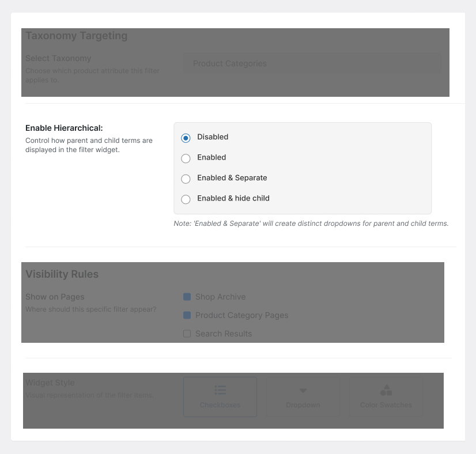Enable the Search Results checkbox
The width and height of the screenshot is (476, 454).
(x=187, y=334)
